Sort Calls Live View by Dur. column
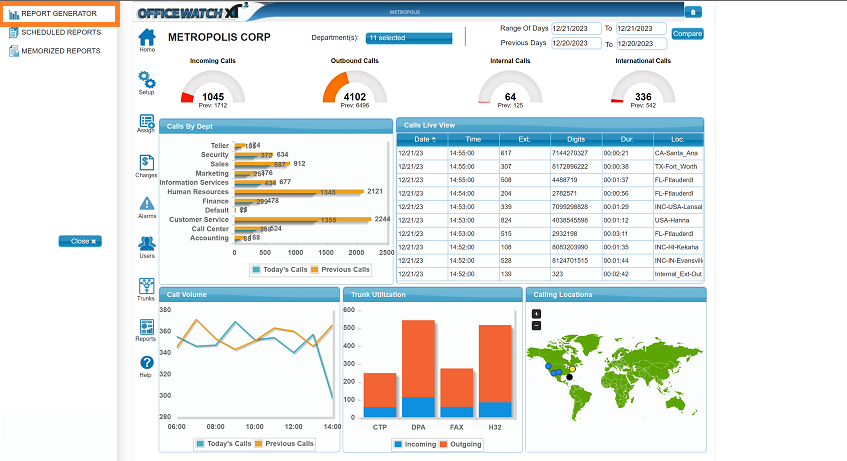This screenshot has height=461, width=847. pyautogui.click(x=627, y=139)
